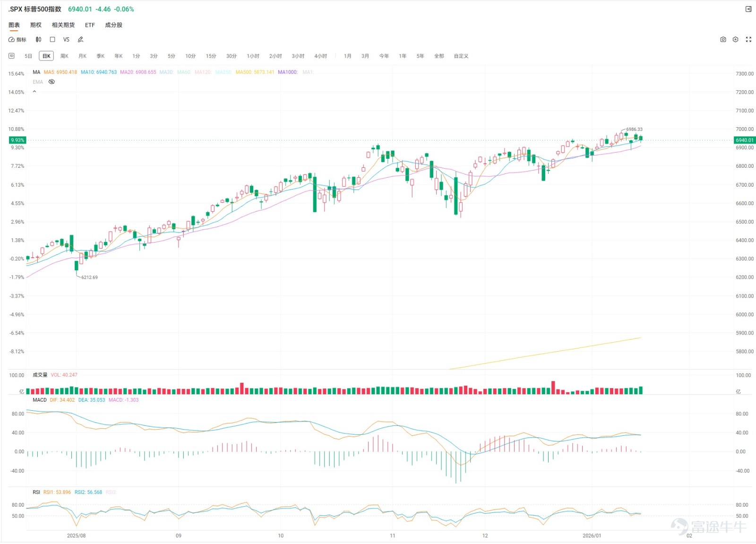This screenshot has width=756, height=544.
Task: Collapse the side panel arrow icon
Action: tap(748, 9)
